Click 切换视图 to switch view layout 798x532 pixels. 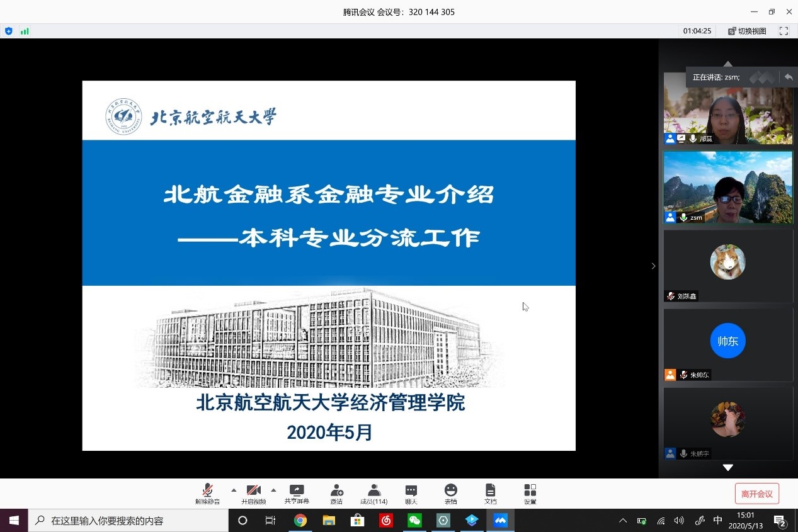[x=747, y=31]
